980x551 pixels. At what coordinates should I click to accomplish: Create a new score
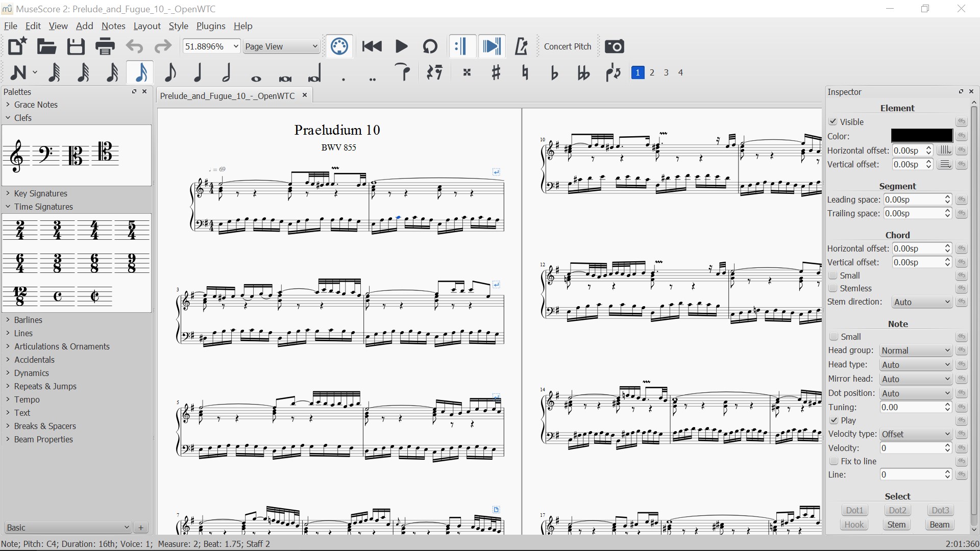click(17, 46)
